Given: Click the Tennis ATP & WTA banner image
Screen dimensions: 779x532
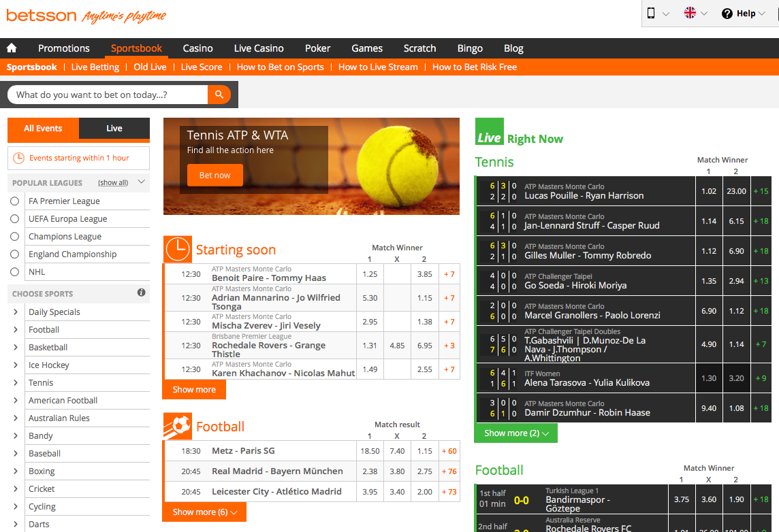Looking at the screenshot, I should (311, 166).
